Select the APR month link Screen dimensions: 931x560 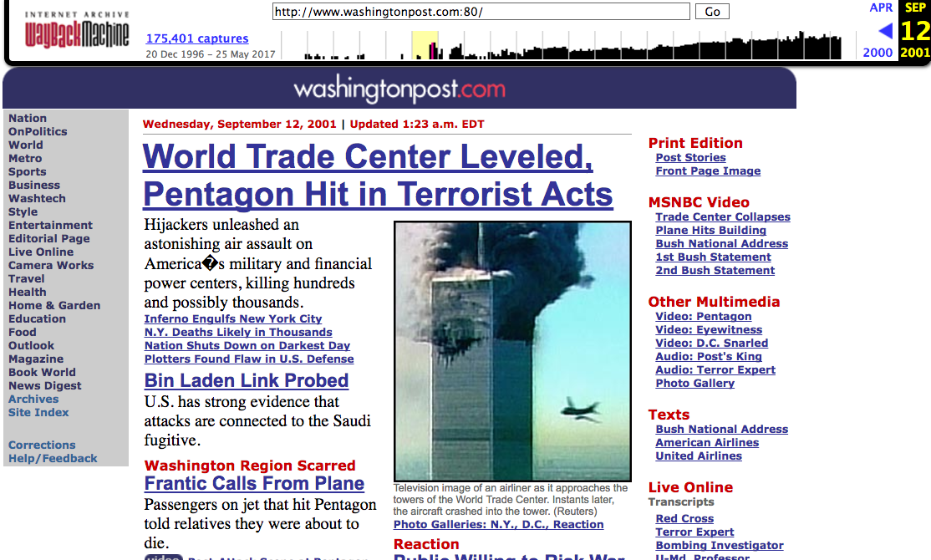coord(881,8)
